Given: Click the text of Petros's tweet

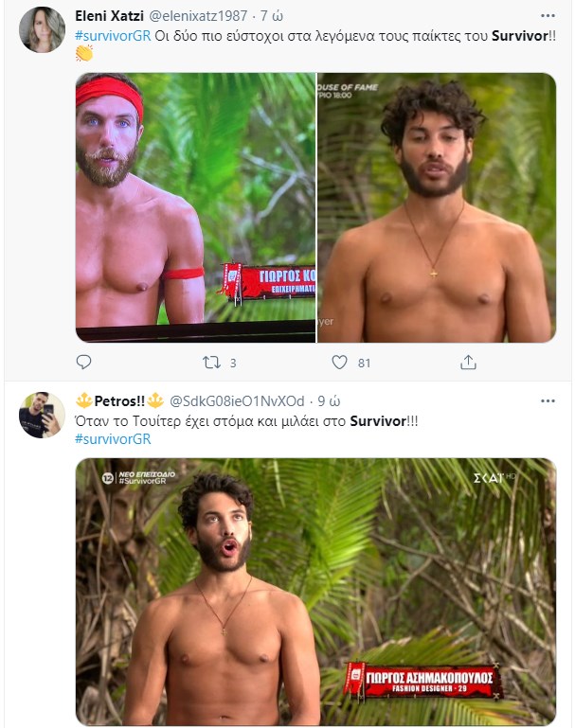Looking at the screenshot, I should [227, 419].
